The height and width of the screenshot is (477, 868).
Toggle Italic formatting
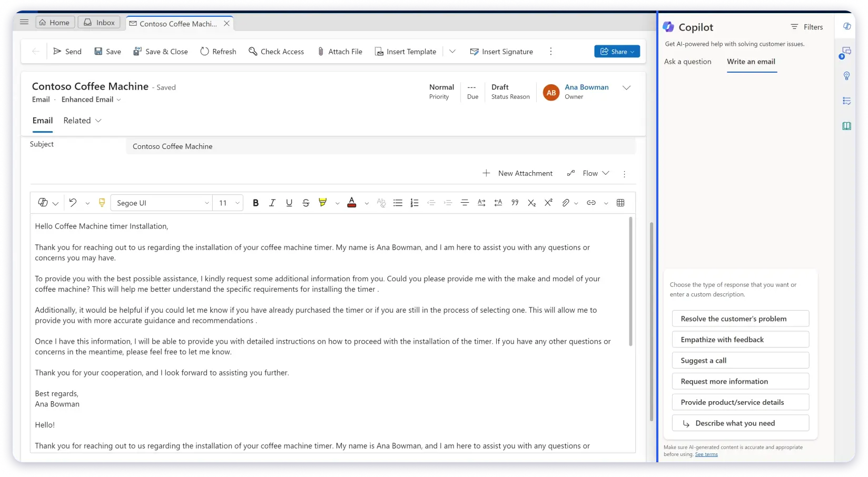pos(272,203)
